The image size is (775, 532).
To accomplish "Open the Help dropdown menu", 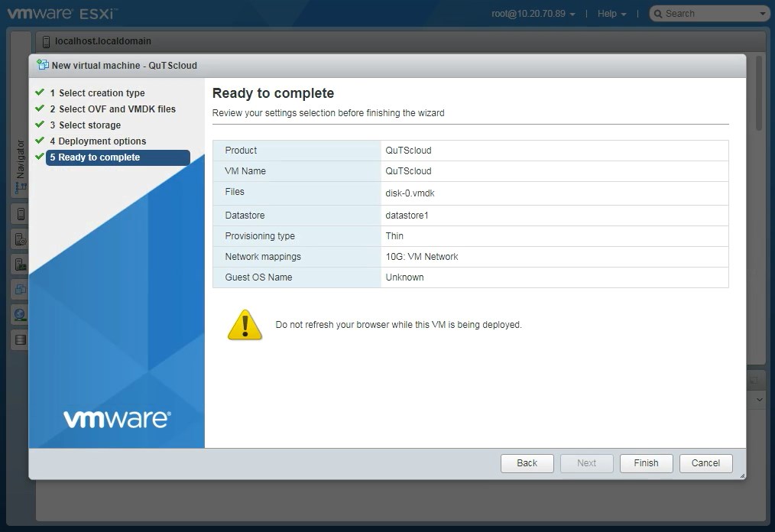I will [612, 14].
